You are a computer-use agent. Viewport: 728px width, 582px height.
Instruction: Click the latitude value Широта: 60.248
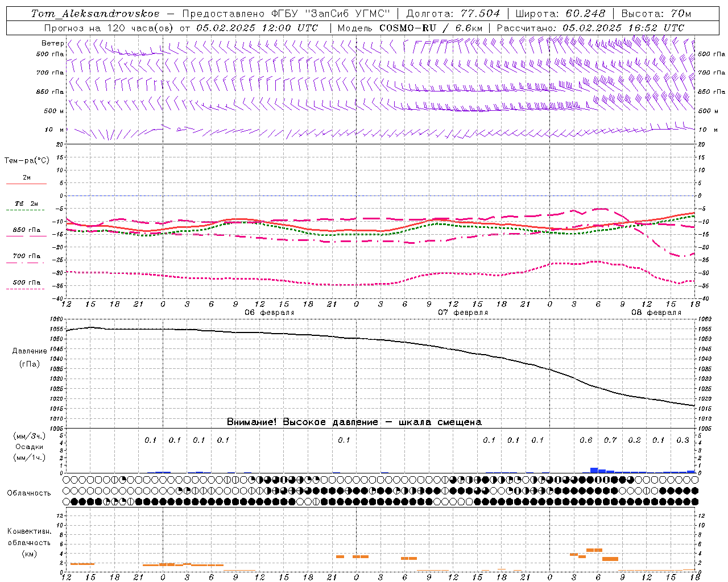click(560, 14)
